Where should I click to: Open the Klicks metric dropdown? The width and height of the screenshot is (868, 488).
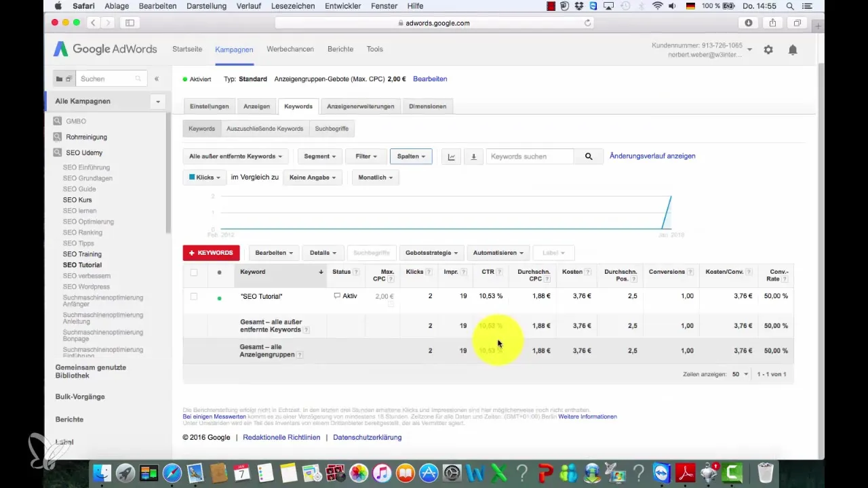pyautogui.click(x=205, y=178)
